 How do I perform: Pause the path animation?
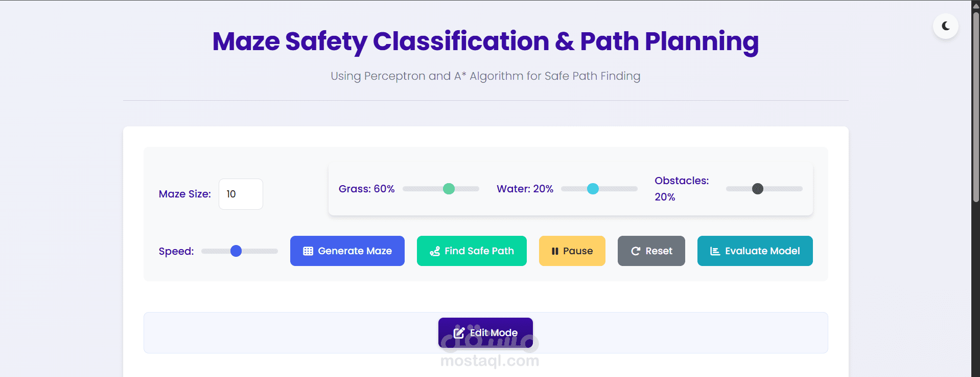tap(572, 251)
